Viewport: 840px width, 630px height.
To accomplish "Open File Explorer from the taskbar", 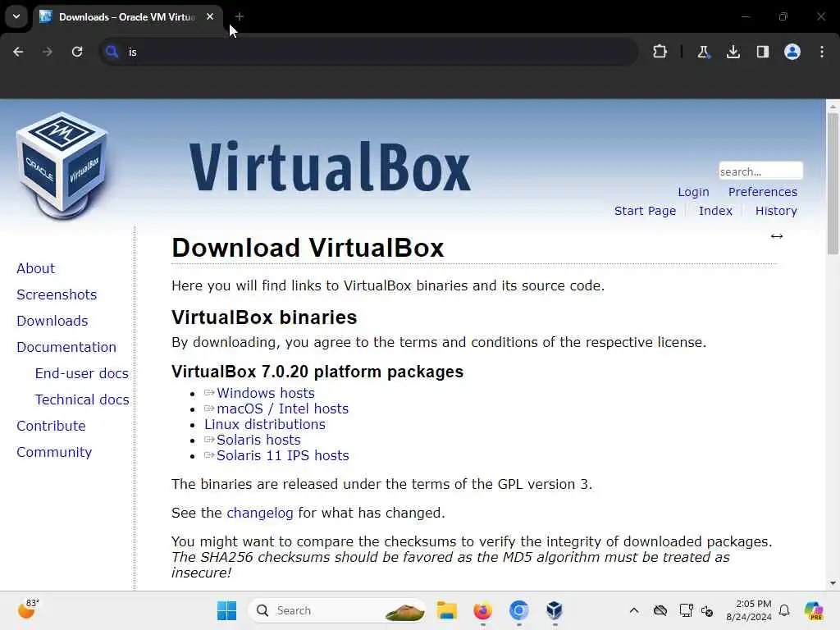I will tap(446, 610).
